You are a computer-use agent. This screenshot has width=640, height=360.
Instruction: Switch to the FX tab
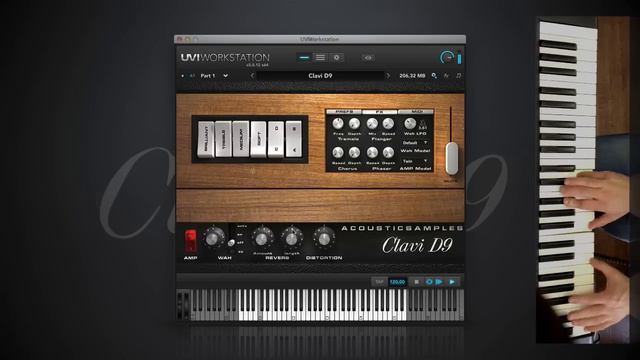coord(380,111)
